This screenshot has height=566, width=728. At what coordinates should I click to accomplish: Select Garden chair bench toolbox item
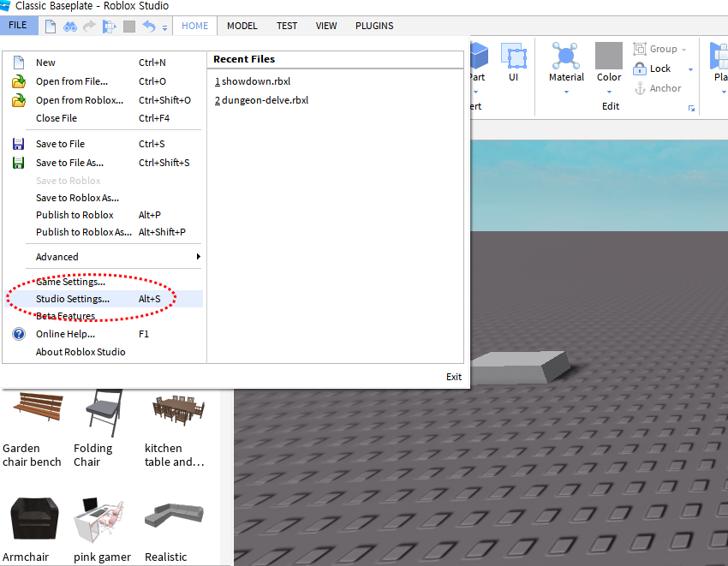point(33,429)
